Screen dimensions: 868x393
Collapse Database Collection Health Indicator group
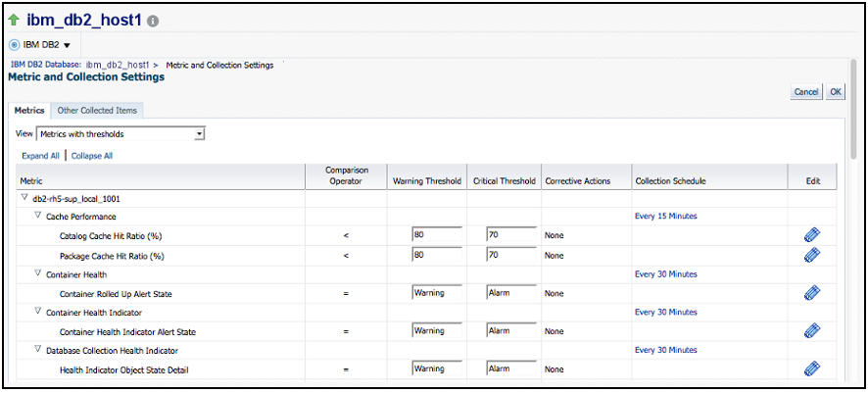tap(38, 349)
